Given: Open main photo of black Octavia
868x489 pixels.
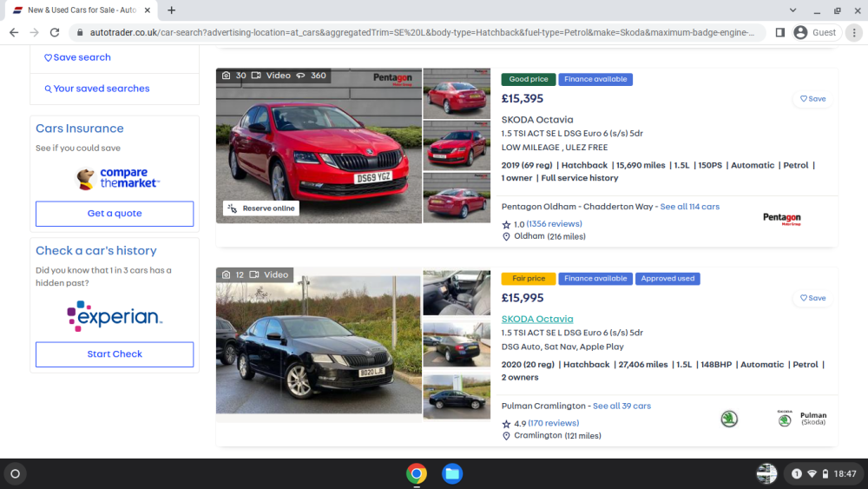Looking at the screenshot, I should (x=319, y=345).
